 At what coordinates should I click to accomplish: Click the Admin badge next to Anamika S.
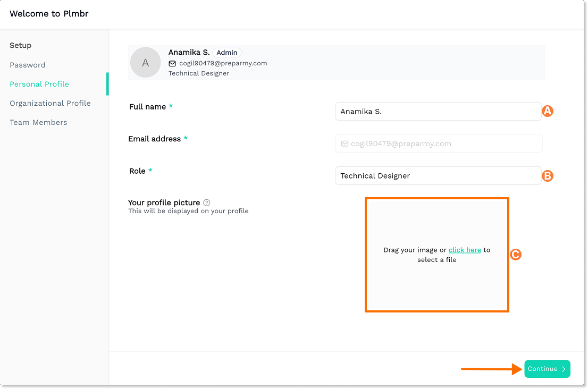[227, 53]
